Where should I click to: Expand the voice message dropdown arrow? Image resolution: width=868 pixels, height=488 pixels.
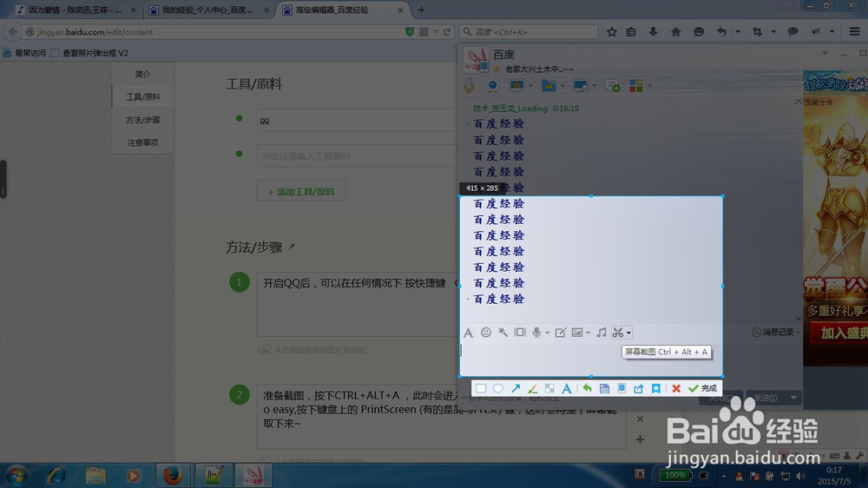pyautogui.click(x=547, y=333)
